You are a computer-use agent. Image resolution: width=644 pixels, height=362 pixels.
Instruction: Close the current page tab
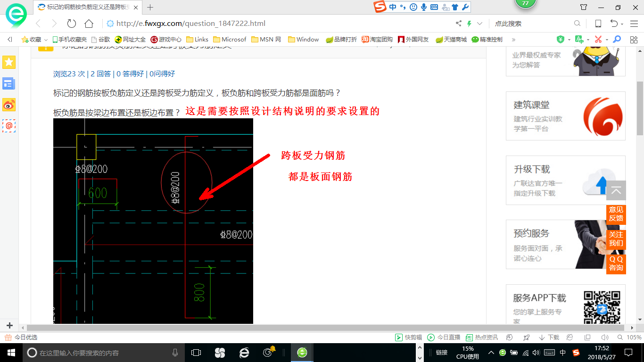(x=136, y=7)
